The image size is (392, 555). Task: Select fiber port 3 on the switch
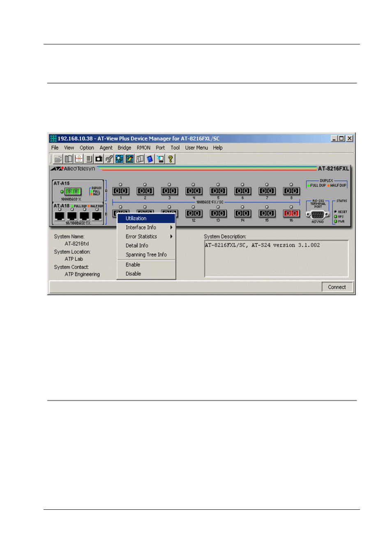coord(169,191)
